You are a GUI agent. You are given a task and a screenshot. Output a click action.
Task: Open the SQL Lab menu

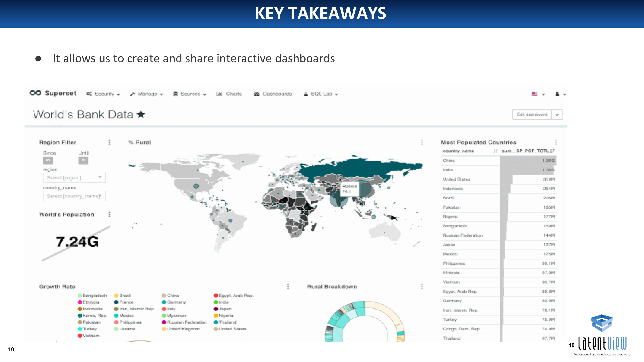point(321,94)
